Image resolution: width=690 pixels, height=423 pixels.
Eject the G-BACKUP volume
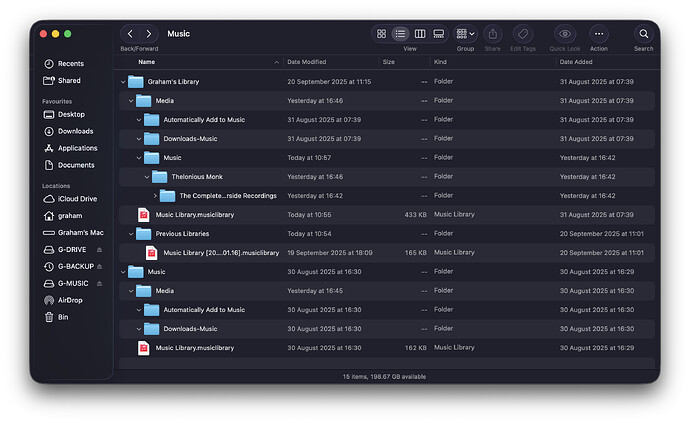tap(99, 266)
